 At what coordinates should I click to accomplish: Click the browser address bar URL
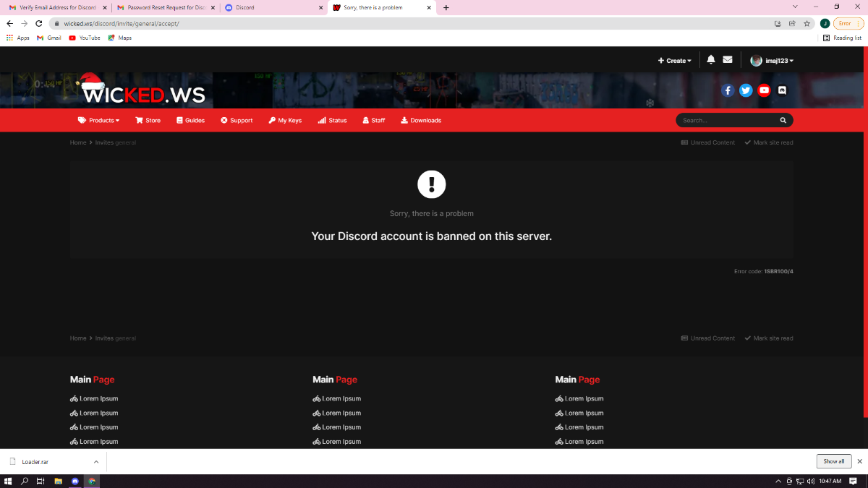(x=122, y=23)
